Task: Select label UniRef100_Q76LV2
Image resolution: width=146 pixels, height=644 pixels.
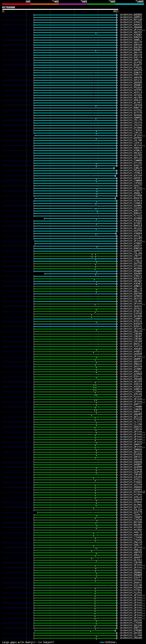Action: [x=131, y=497]
